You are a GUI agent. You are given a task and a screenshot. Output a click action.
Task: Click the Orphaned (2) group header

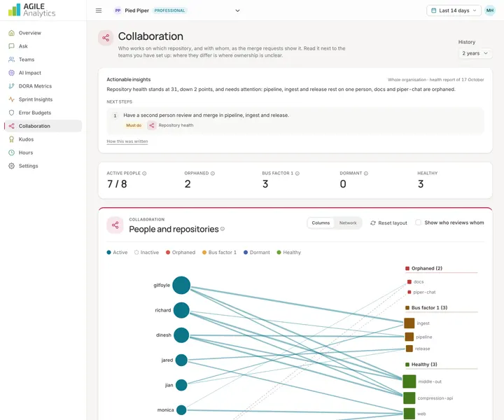[x=441, y=269]
